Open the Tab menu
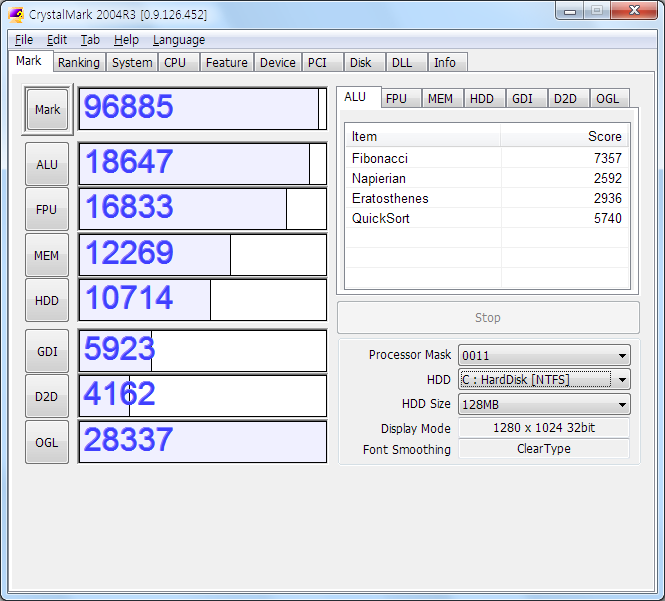 coord(90,40)
